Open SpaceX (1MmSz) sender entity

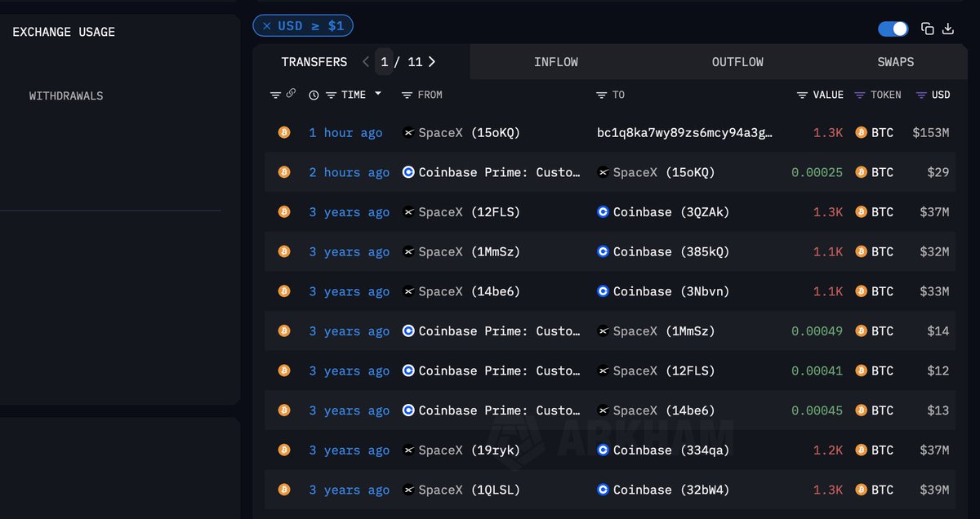470,251
